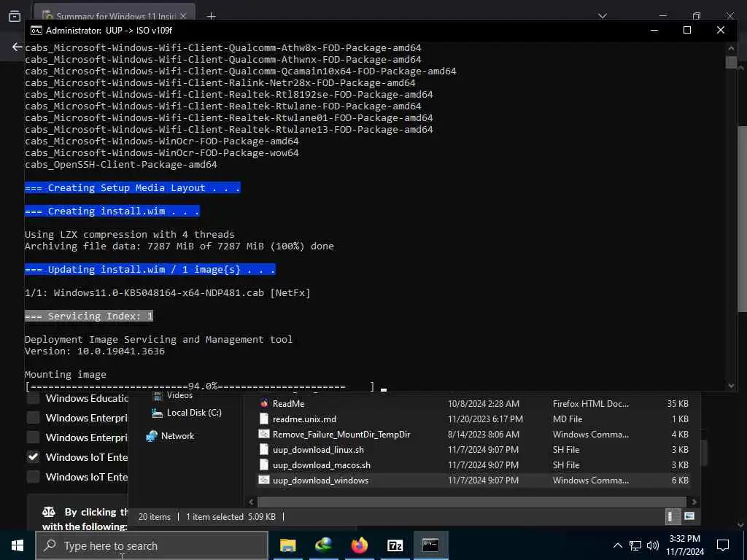747x560 pixels.
Task: Click the console vertical scrollbar thumb
Action: [x=731, y=63]
